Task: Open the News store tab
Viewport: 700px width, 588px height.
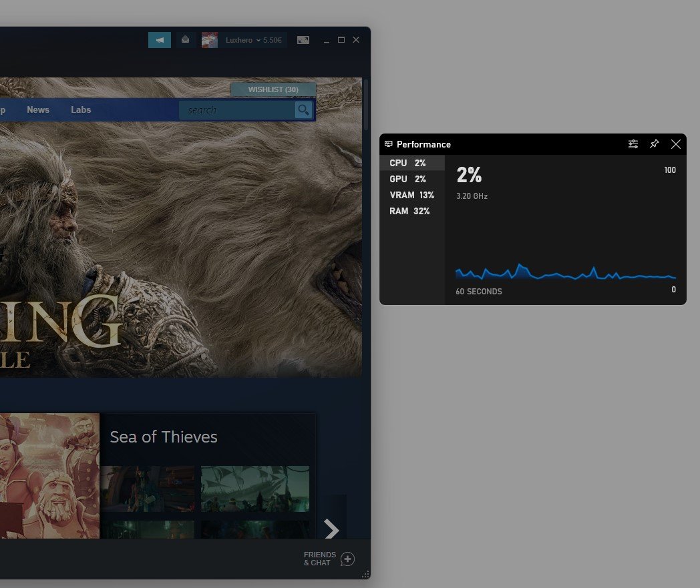Action: click(38, 109)
